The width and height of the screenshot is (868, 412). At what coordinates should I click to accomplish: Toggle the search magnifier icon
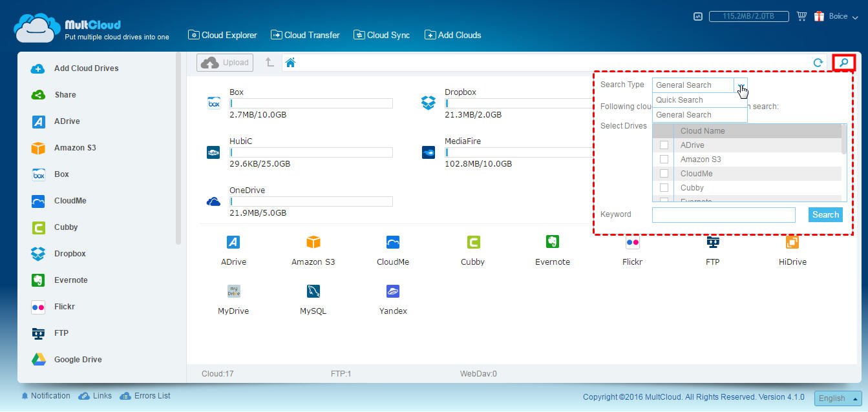pyautogui.click(x=843, y=63)
